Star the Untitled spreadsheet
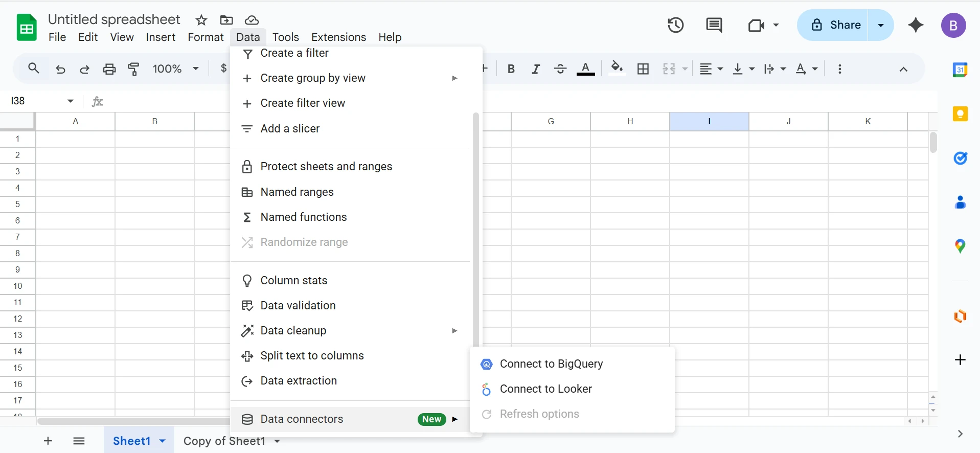 201,20
